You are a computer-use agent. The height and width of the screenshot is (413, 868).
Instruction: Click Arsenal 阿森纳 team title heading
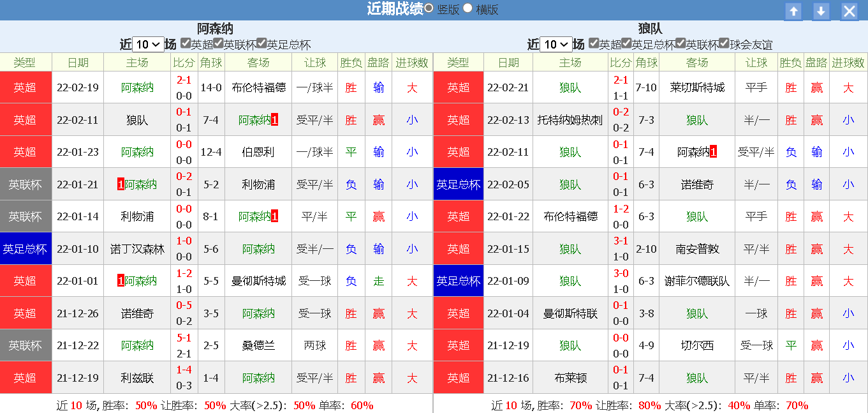click(215, 29)
